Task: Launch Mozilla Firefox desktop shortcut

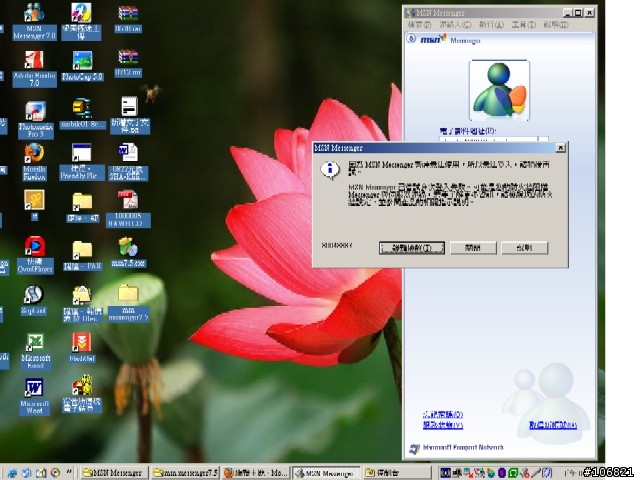Action: [34, 162]
